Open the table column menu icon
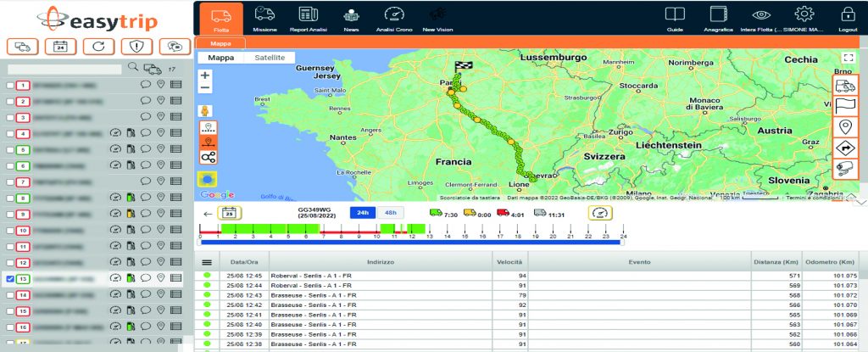This screenshot has width=868, height=352. coord(207,262)
